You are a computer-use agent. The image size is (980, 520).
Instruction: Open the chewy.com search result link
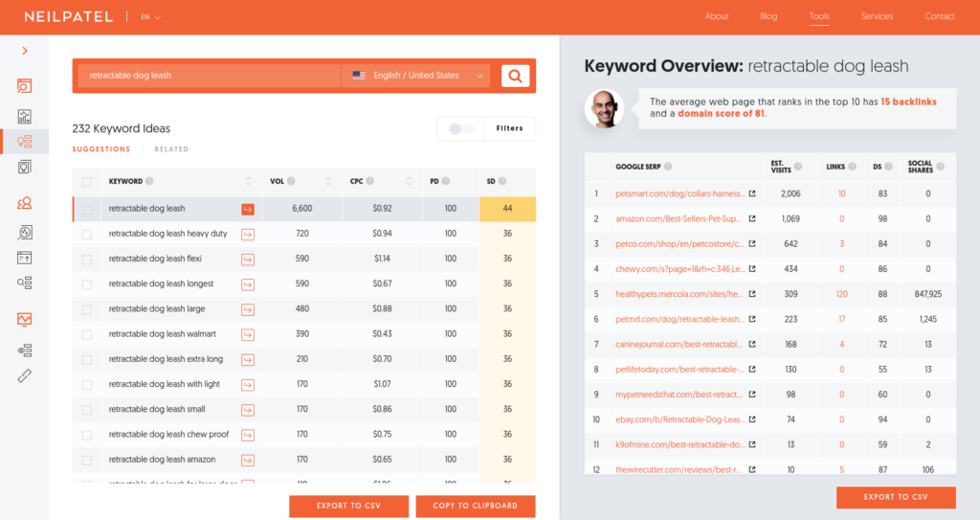pyautogui.click(x=680, y=269)
